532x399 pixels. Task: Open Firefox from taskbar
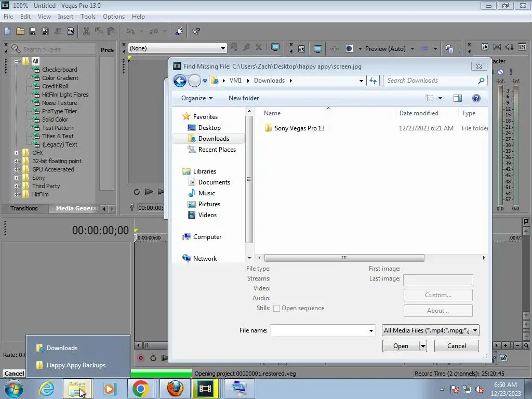tap(175, 389)
